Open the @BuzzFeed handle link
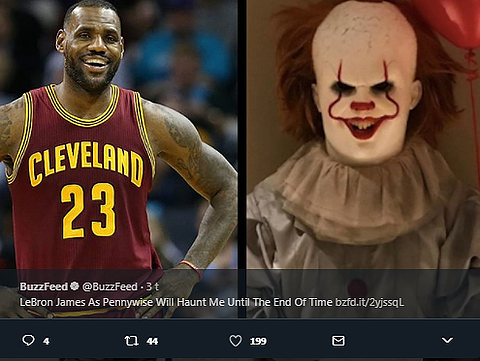This screenshot has width=480, height=361. [x=110, y=286]
